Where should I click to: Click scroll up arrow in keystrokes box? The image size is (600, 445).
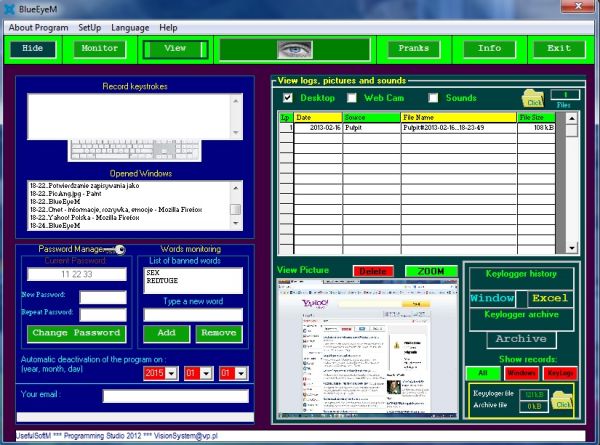pos(236,101)
